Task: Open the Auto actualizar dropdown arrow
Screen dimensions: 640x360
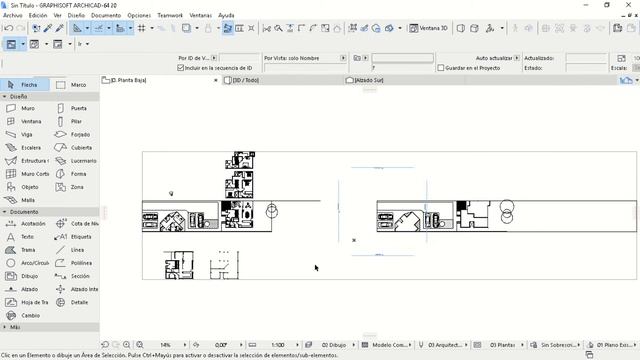Action: click(517, 58)
